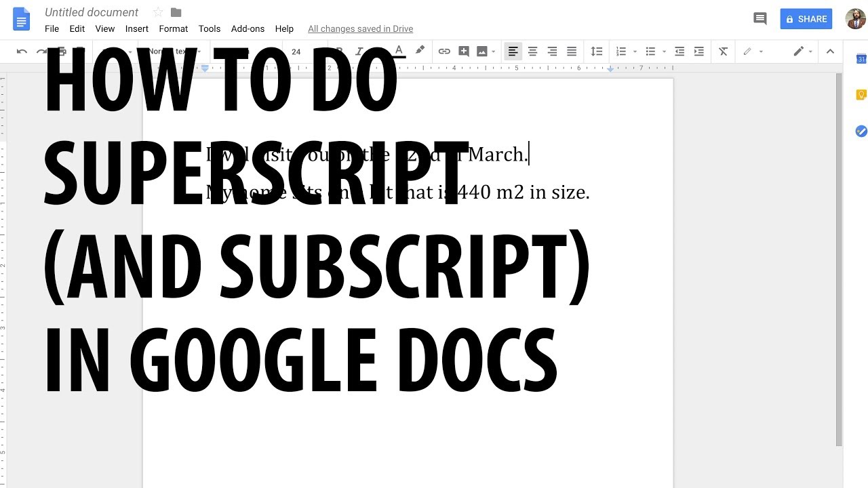This screenshot has width=868, height=488.
Task: Click the greyed pencil input tools icon
Action: pyautogui.click(x=747, y=52)
